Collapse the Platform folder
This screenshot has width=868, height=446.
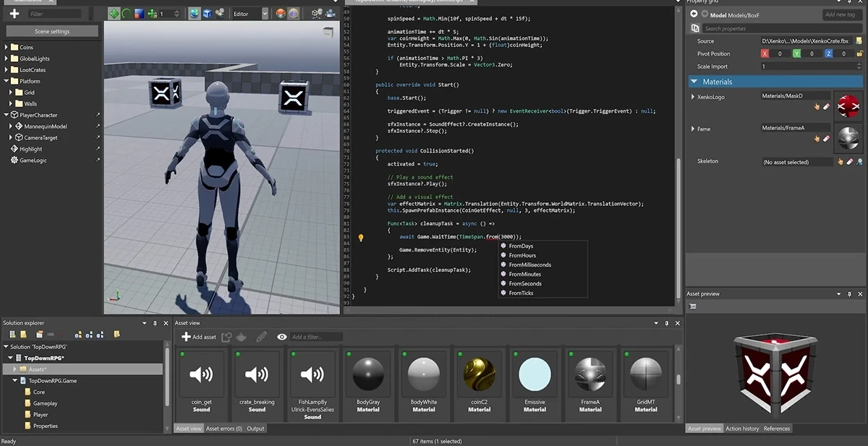(x=7, y=81)
